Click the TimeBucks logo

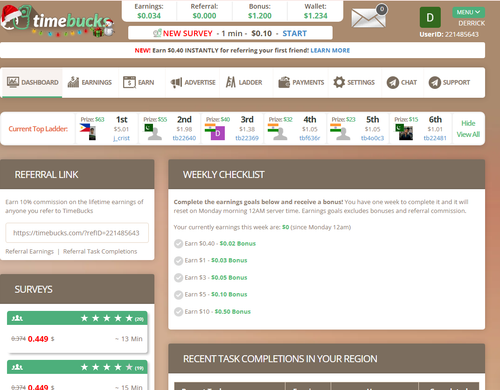[x=57, y=21]
